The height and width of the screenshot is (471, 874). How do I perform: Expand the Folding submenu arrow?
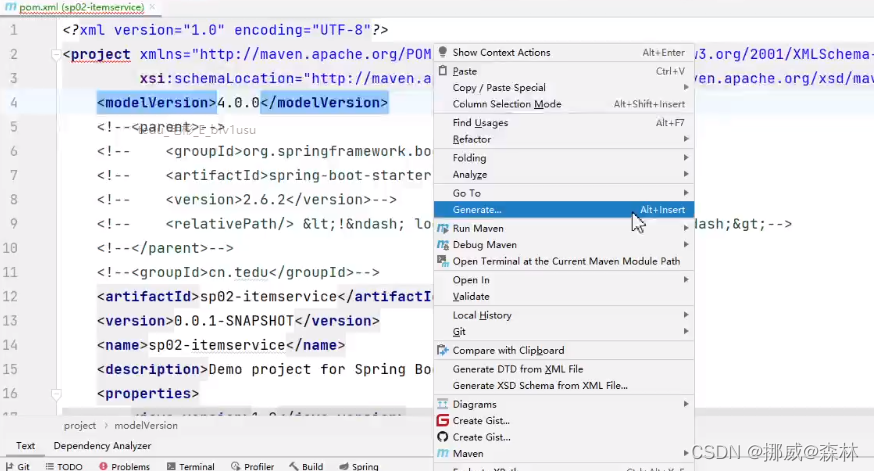686,158
